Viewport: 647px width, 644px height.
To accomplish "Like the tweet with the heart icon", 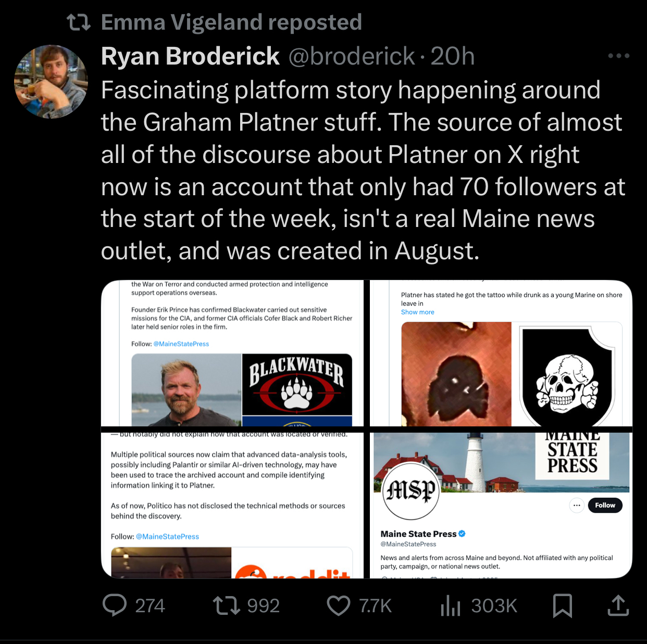I will [339, 605].
